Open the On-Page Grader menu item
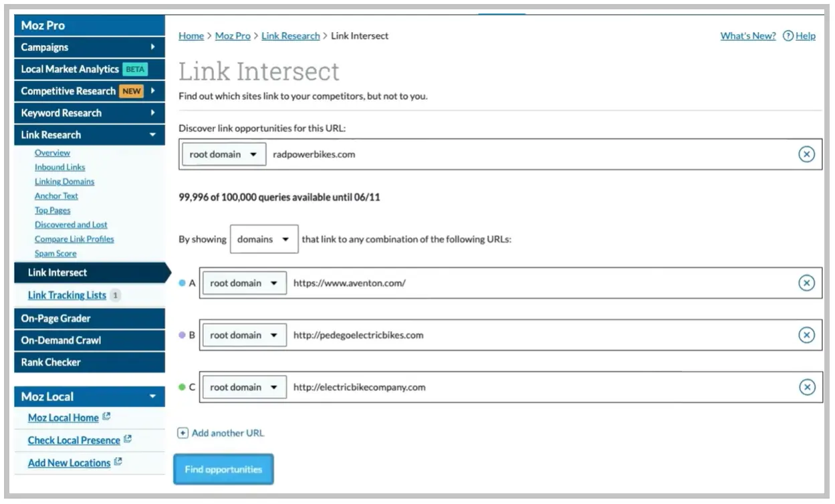Image resolution: width=835 pixels, height=504 pixels. tap(90, 318)
